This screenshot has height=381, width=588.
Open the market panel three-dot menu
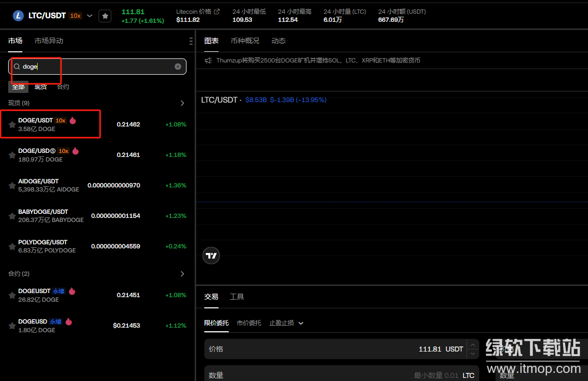pos(191,41)
